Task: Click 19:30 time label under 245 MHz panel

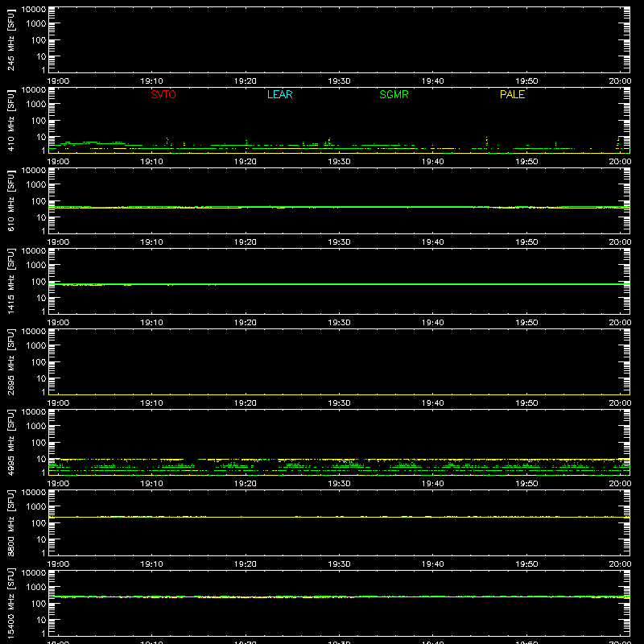Action: (x=339, y=81)
